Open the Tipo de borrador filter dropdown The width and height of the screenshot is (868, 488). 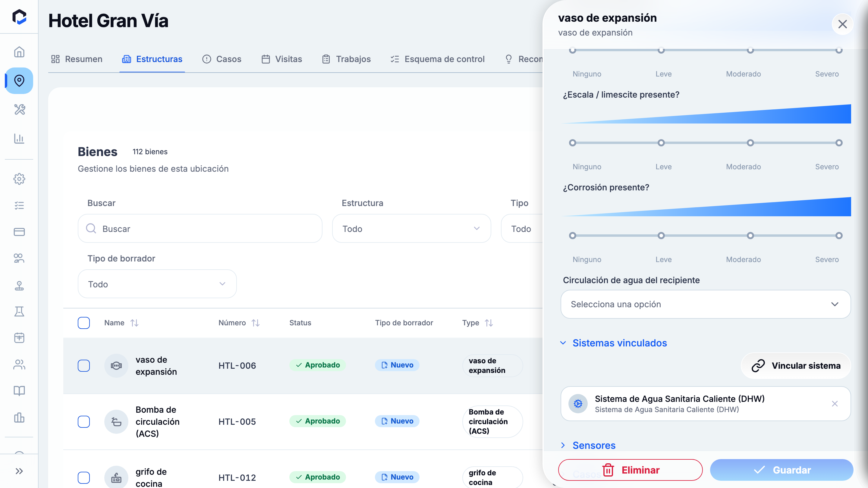tap(157, 284)
